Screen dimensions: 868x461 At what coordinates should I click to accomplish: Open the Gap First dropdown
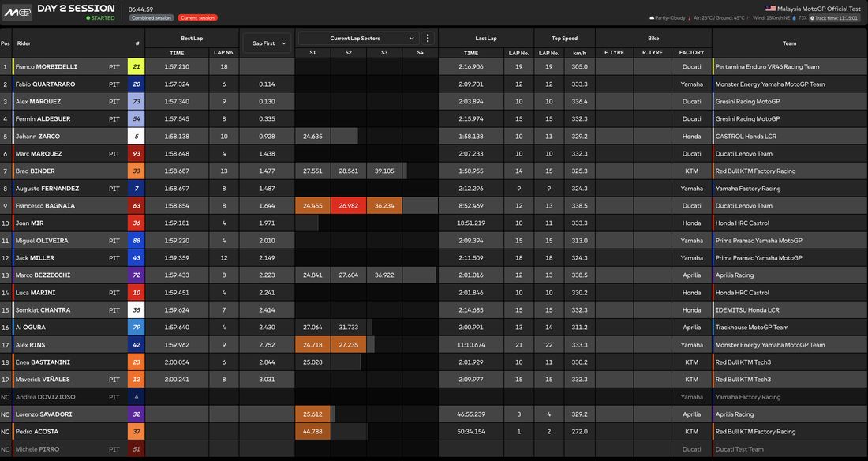pos(267,43)
